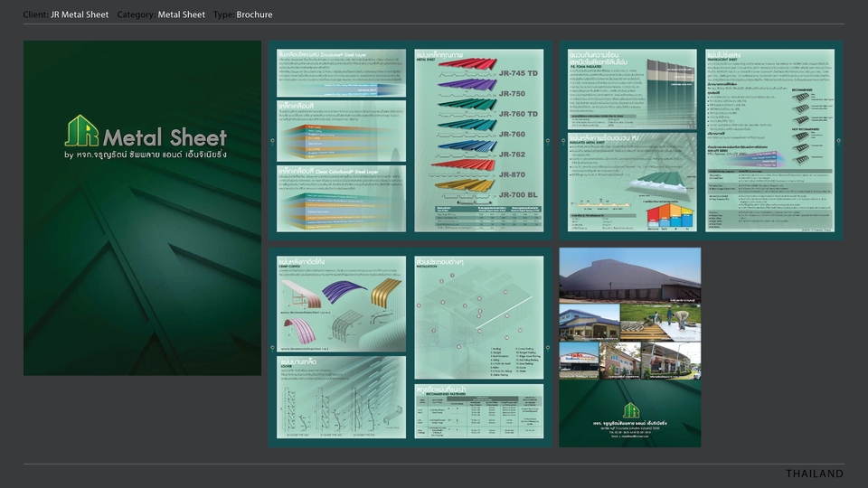868x488 pixels.
Task: Click the "JR-750" product label
Action: 512,93
